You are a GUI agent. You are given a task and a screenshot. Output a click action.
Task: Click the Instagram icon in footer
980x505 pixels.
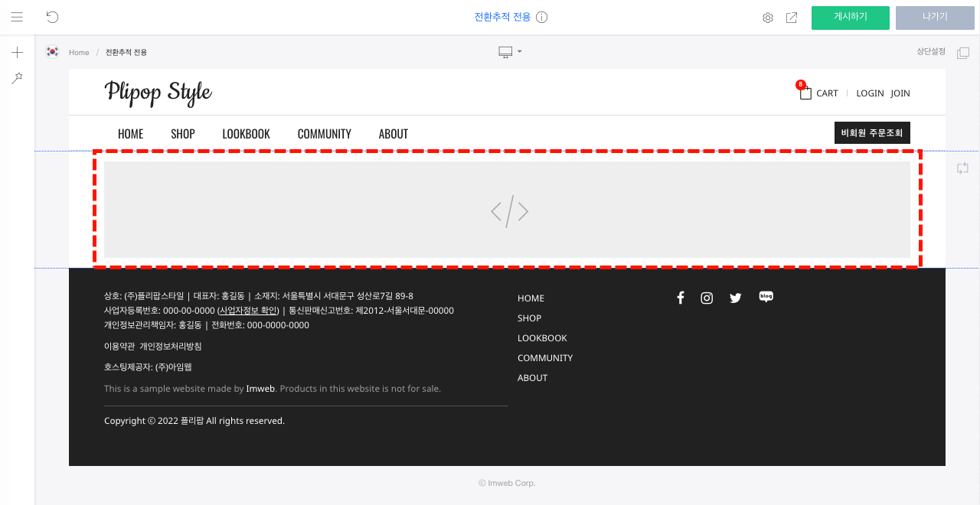[707, 298]
